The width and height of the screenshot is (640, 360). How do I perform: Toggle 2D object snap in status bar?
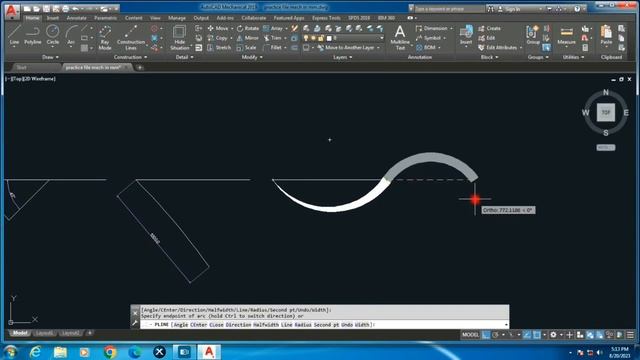pyautogui.click(x=537, y=335)
